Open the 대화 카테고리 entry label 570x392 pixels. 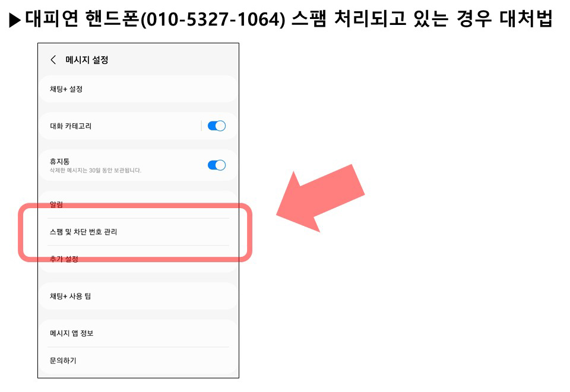pos(71,126)
